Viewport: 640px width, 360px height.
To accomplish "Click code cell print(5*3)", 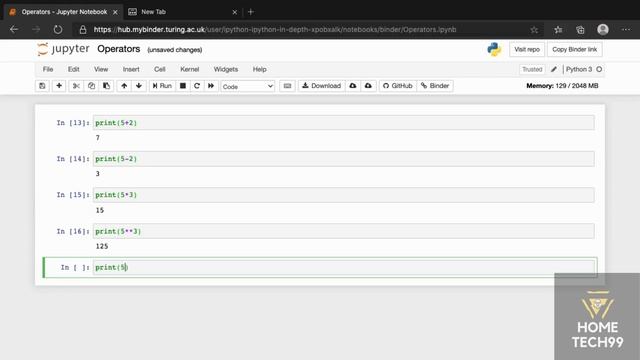I will 344,195.
